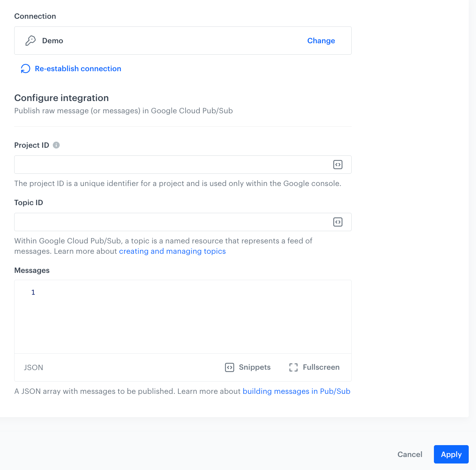Focus the Project ID input field

pyautogui.click(x=172, y=164)
